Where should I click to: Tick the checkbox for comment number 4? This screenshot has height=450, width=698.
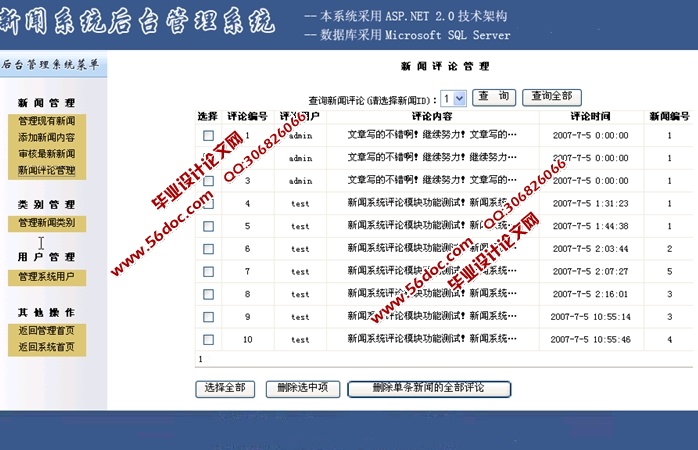[x=208, y=204]
